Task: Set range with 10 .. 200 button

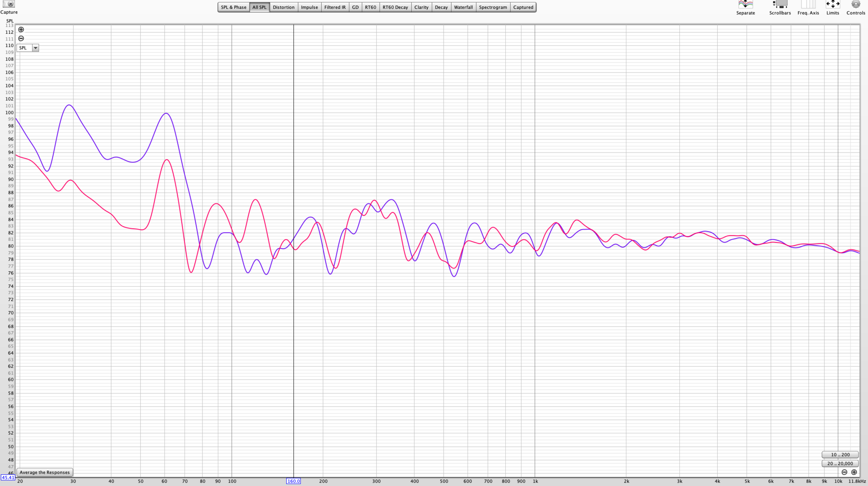Action: click(x=840, y=454)
